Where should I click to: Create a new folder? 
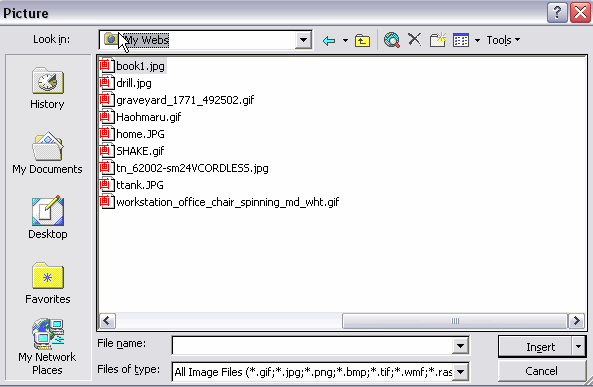click(438, 40)
